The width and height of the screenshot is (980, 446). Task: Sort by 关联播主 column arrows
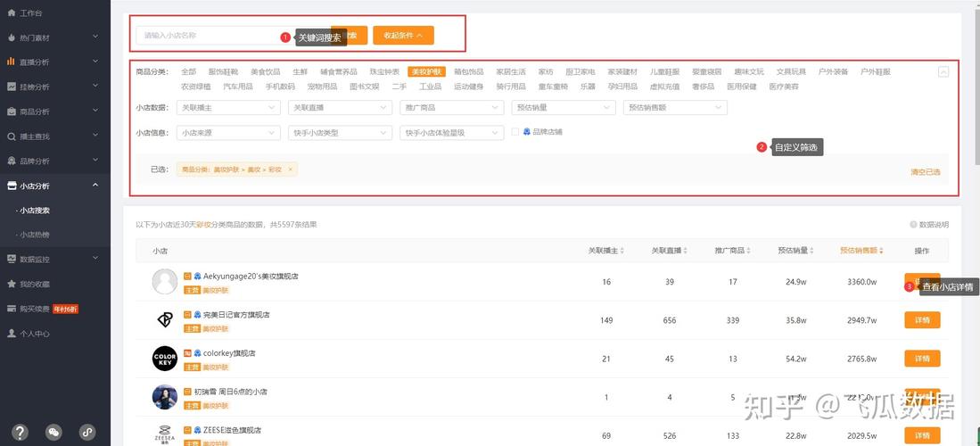[x=622, y=251]
